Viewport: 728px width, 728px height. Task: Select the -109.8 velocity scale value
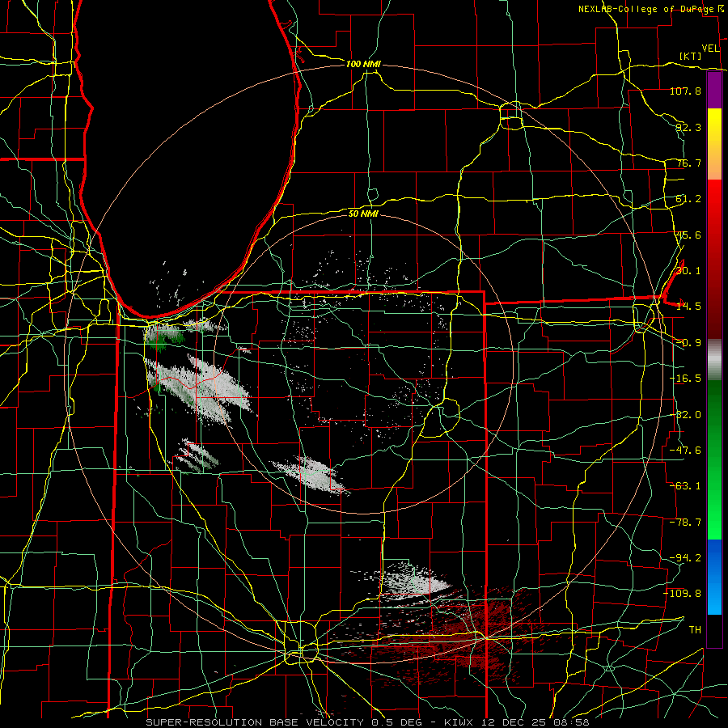tap(682, 594)
